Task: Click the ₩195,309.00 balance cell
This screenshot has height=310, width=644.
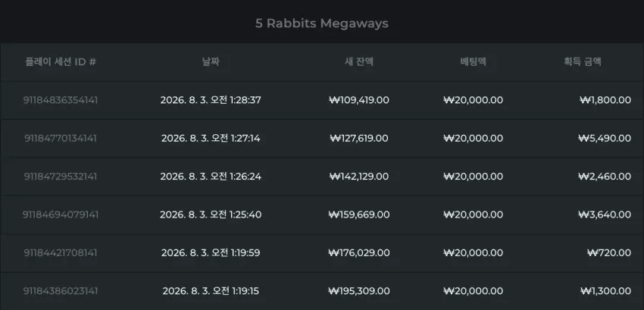Action: pyautogui.click(x=359, y=291)
